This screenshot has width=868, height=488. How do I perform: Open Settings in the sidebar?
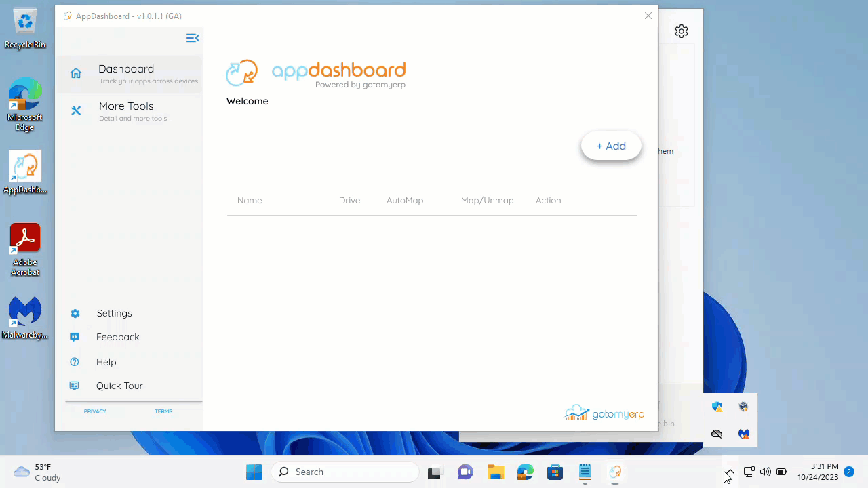tap(114, 313)
